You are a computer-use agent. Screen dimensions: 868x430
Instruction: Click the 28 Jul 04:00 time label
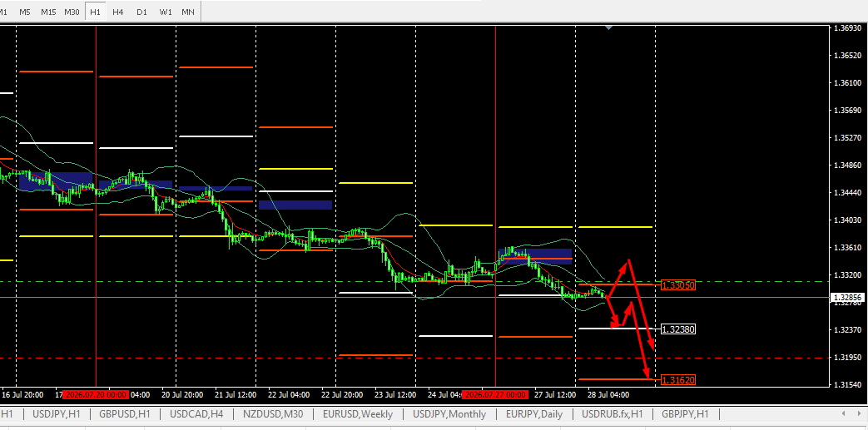608,395
